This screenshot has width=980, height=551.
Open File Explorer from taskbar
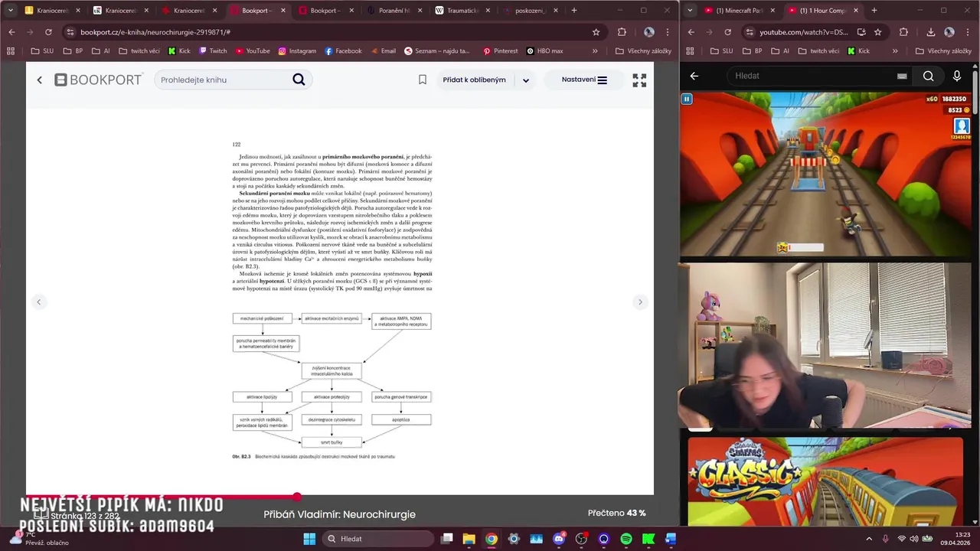(x=469, y=539)
